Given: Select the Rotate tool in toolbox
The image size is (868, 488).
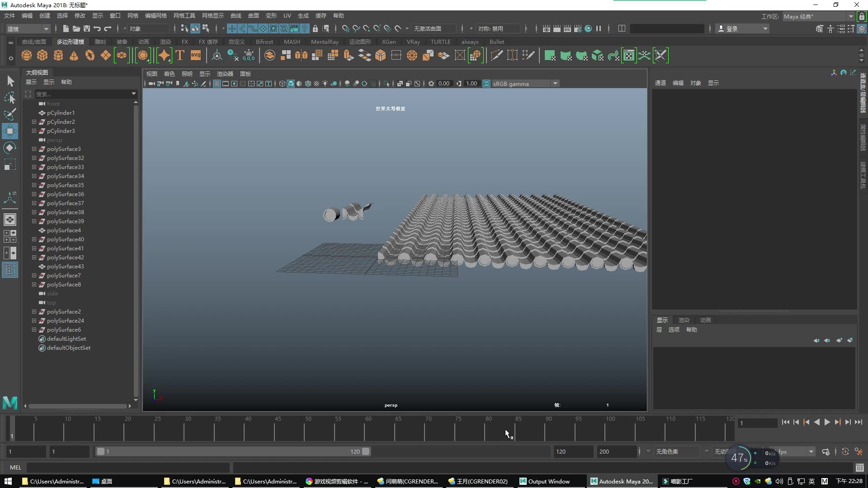Looking at the screenshot, I should coord(9,148).
